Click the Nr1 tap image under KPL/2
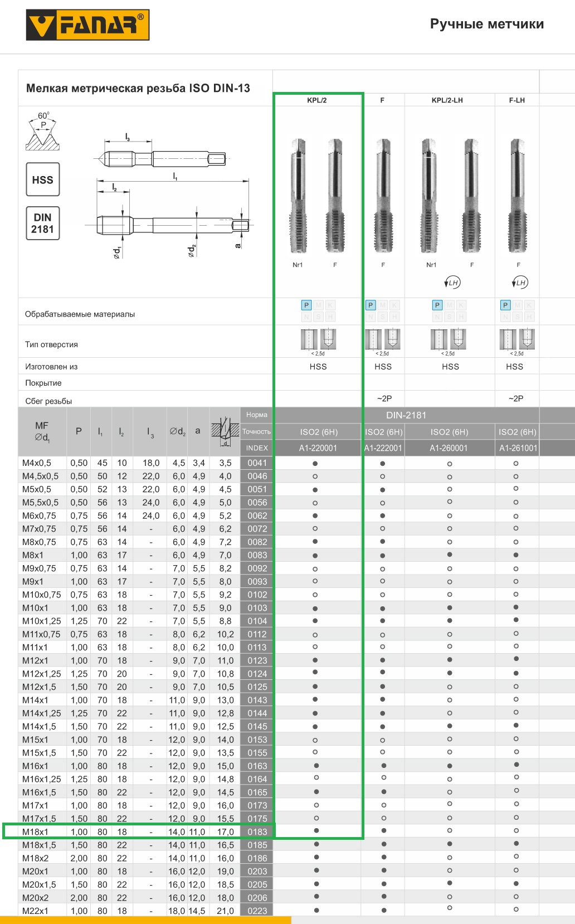 [x=298, y=196]
